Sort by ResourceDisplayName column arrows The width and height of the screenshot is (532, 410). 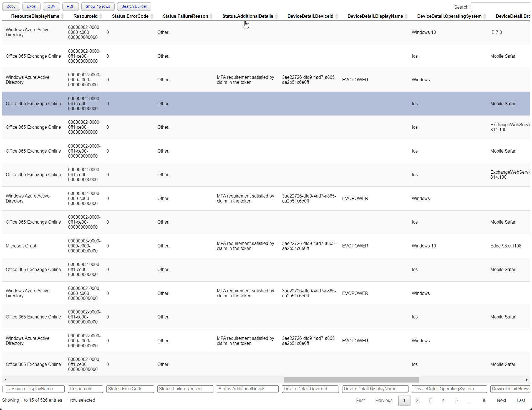tap(62, 16)
